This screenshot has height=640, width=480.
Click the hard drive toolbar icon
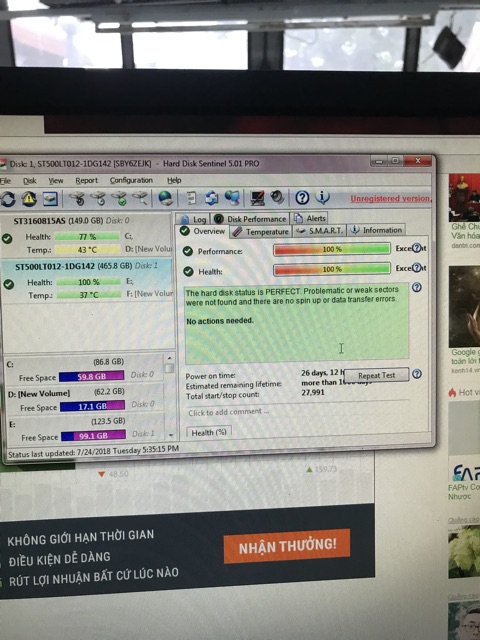(x=50, y=199)
